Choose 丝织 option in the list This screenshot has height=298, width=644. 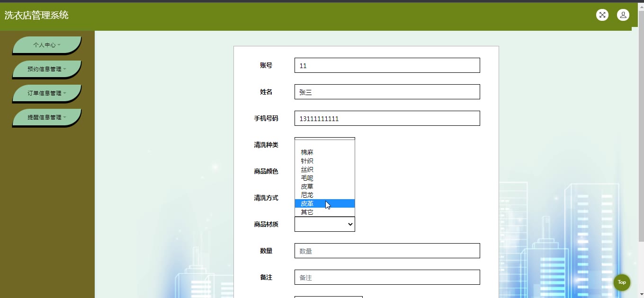(325, 169)
